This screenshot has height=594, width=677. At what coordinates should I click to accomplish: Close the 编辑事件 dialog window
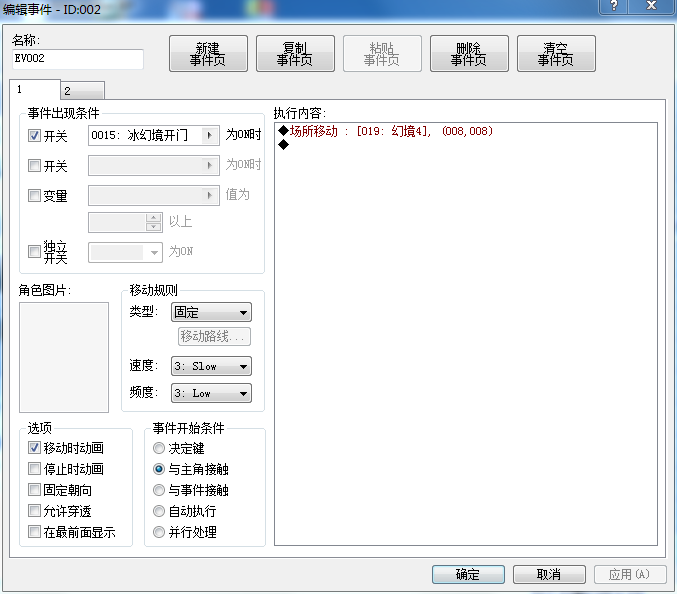pos(652,6)
